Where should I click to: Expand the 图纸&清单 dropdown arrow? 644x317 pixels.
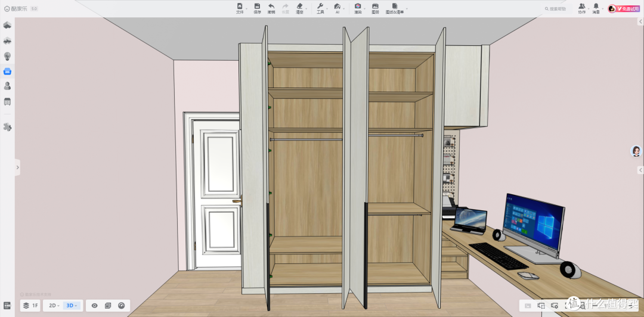[x=407, y=8]
